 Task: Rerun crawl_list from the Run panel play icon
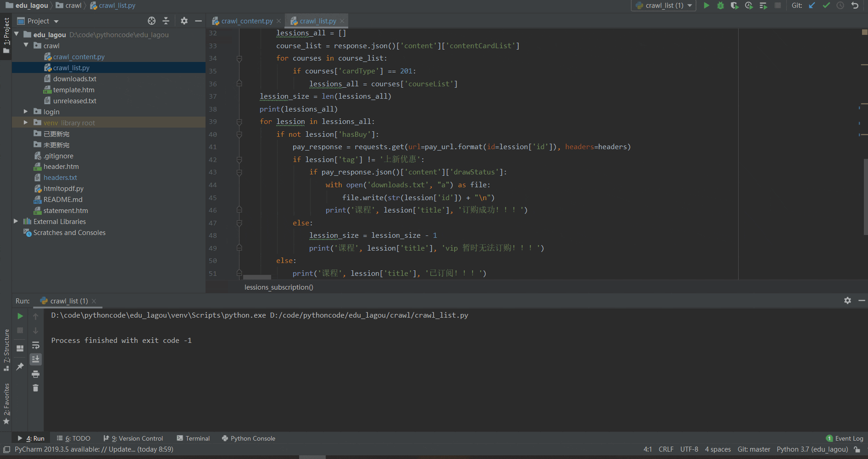point(20,316)
